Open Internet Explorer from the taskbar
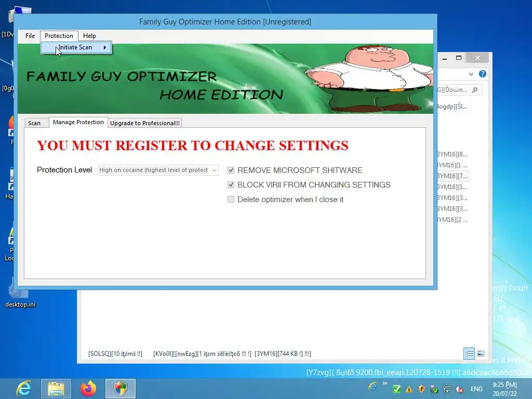532x399 pixels. click(23, 389)
